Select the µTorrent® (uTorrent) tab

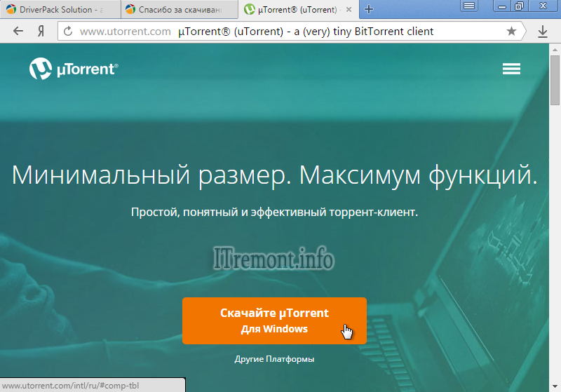[x=297, y=10]
